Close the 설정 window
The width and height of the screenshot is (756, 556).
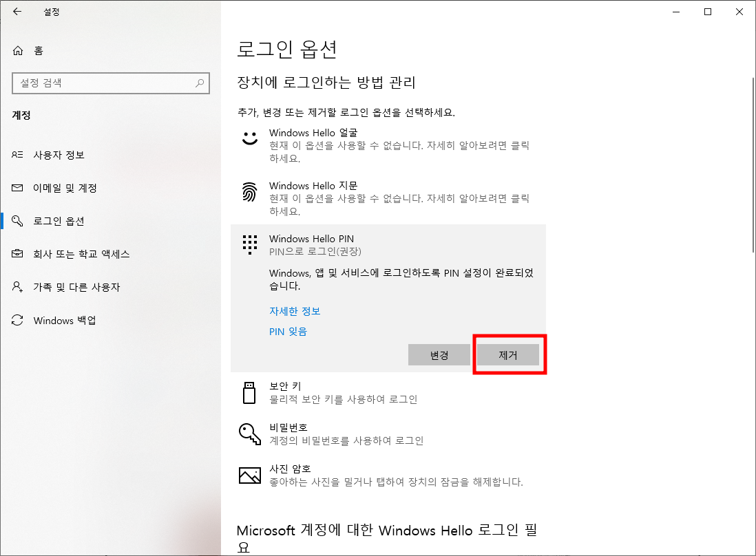[x=739, y=12]
